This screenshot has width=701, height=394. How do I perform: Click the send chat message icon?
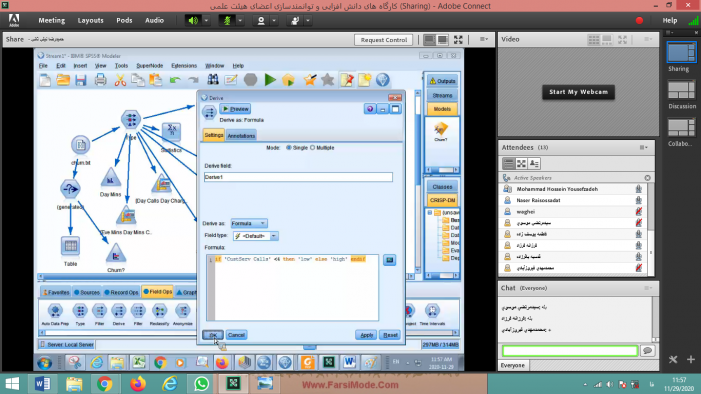pyautogui.click(x=647, y=351)
